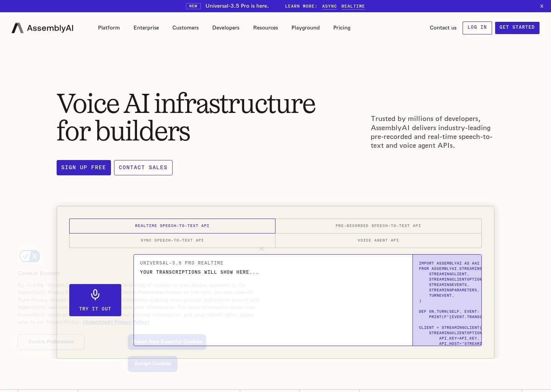Click the Contact us link
The height and width of the screenshot is (392, 551).
coord(443,28)
